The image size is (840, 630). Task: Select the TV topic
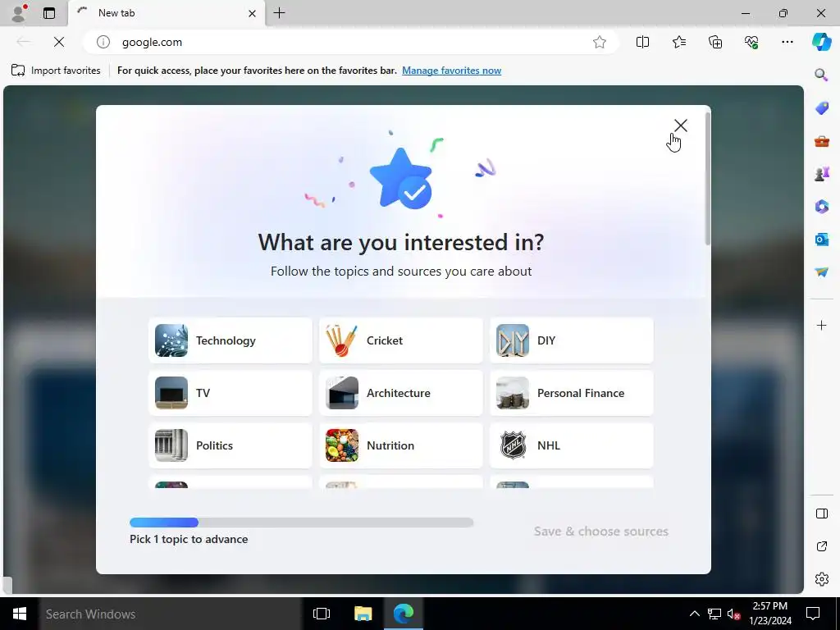(231, 393)
